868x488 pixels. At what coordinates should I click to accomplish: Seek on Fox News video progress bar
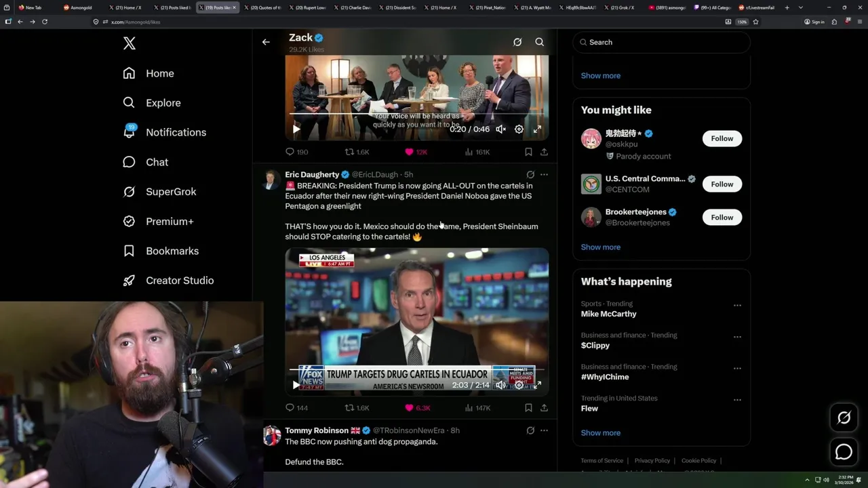pos(417,370)
